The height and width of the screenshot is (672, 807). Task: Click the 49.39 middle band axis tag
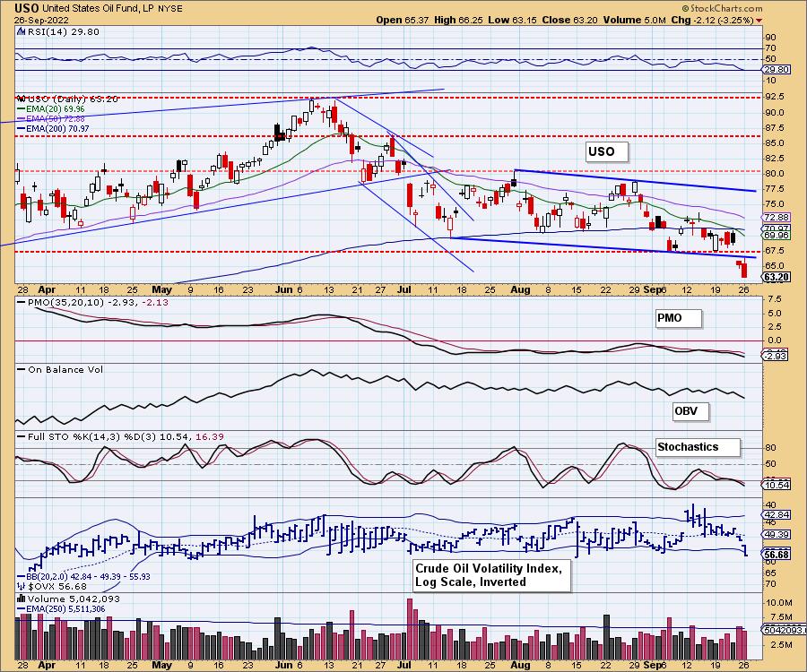(777, 535)
